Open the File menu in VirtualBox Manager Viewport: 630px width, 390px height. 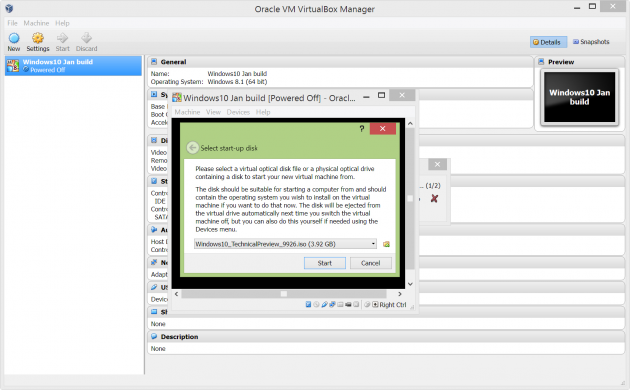(12, 23)
